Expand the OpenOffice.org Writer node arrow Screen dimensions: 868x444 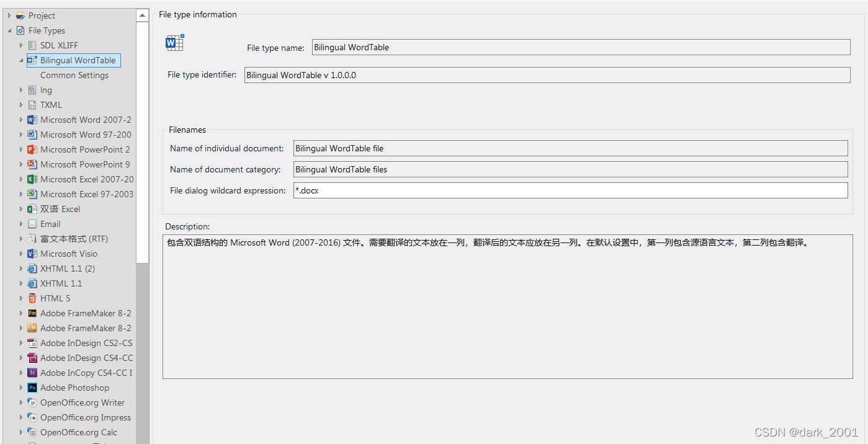21,402
